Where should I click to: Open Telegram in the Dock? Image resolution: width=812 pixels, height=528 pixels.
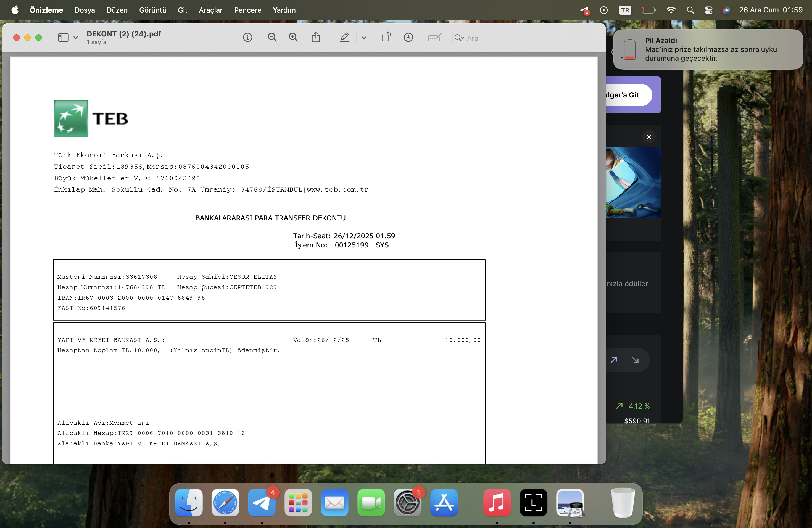262,503
